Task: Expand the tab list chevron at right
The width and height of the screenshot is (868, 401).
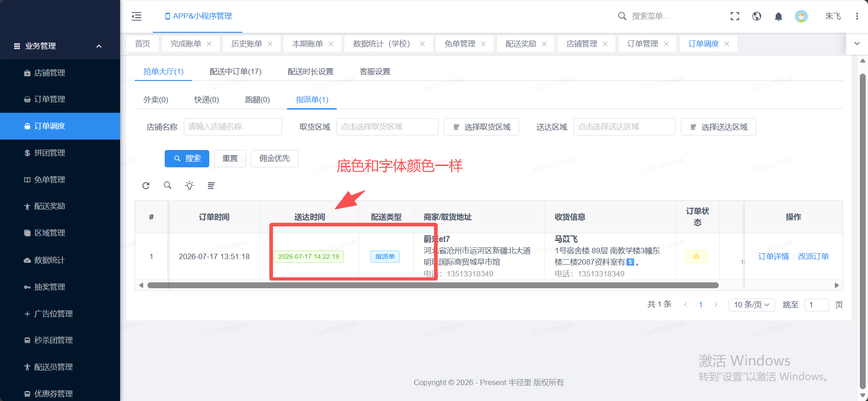Action: coord(857,44)
